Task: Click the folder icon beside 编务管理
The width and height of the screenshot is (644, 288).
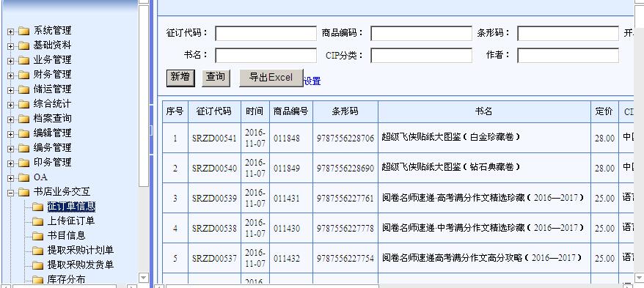Action: pos(23,149)
